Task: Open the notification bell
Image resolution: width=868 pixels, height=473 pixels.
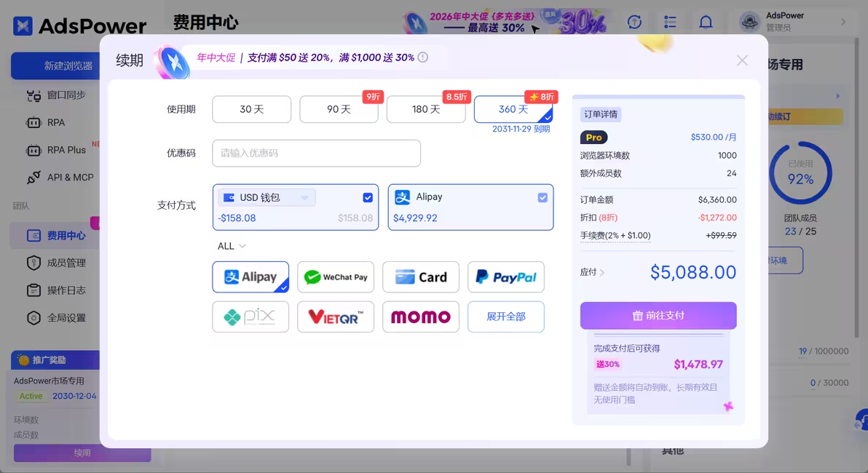Action: pos(706,22)
